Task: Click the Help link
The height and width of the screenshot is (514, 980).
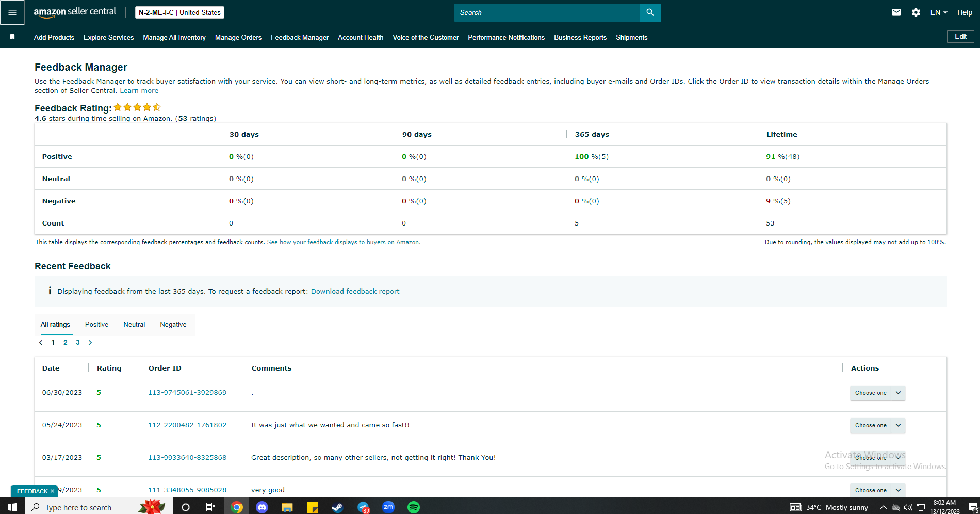Action: 965,12
